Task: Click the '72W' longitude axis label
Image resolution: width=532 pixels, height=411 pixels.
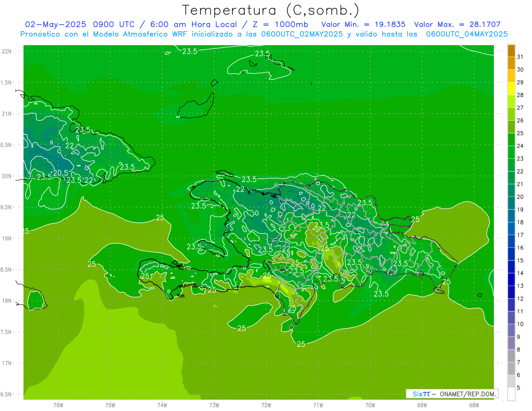Action: [x=266, y=405]
